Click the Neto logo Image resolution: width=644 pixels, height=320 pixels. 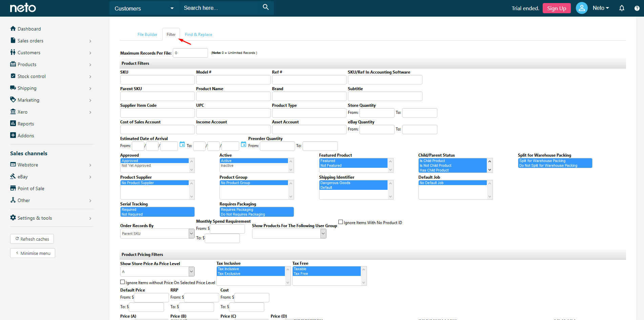tap(23, 8)
